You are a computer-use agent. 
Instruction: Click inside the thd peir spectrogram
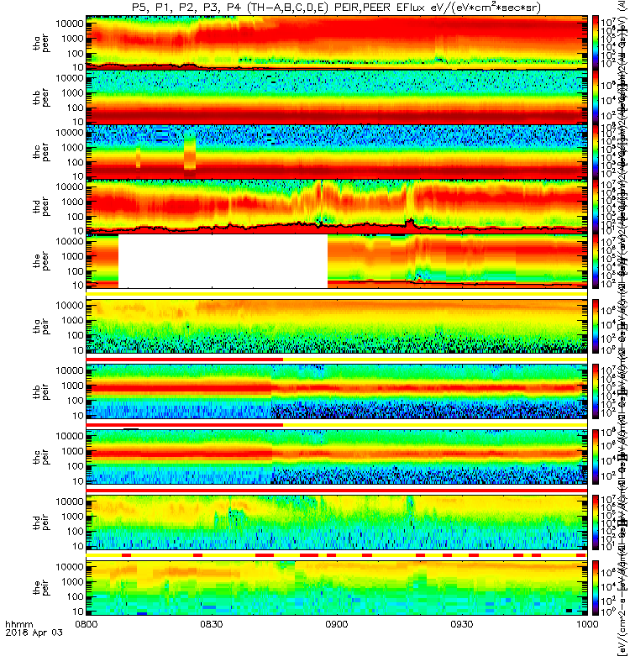337,522
